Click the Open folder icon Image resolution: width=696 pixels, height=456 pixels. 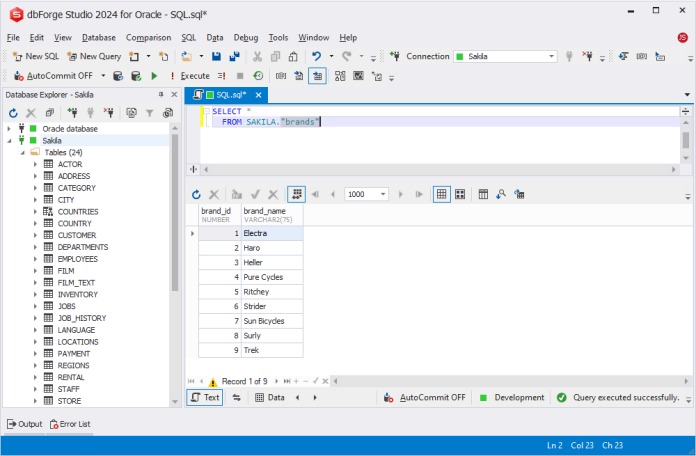pyautogui.click(x=187, y=56)
